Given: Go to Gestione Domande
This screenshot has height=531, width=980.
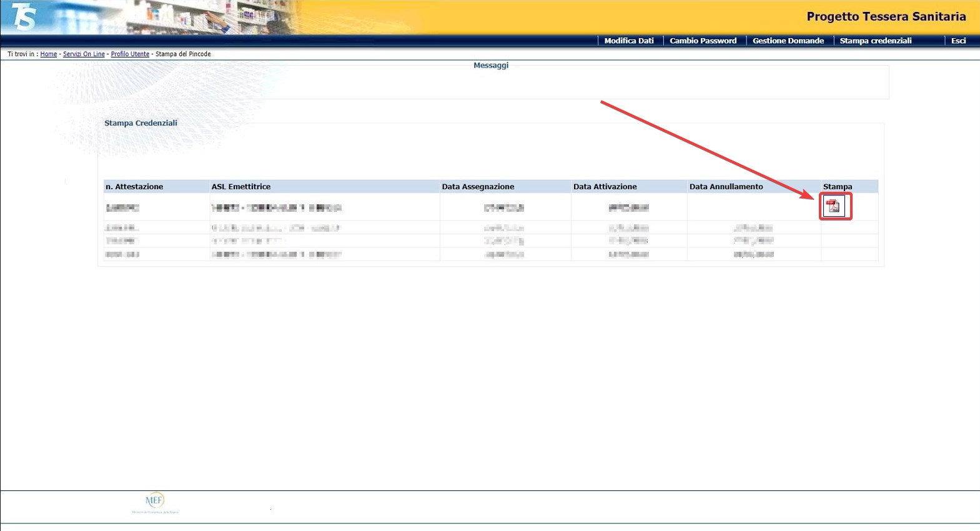Looking at the screenshot, I should point(788,41).
